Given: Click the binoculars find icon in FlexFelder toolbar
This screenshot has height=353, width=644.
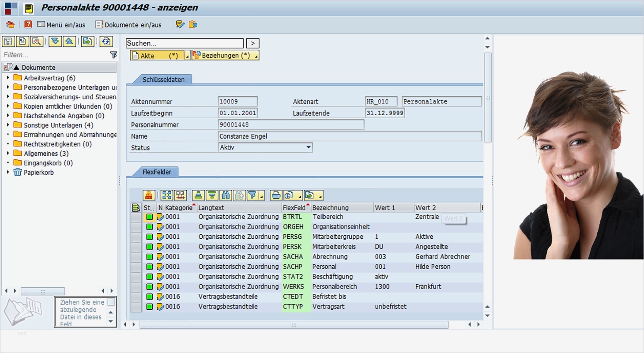Looking at the screenshot, I should tap(226, 195).
